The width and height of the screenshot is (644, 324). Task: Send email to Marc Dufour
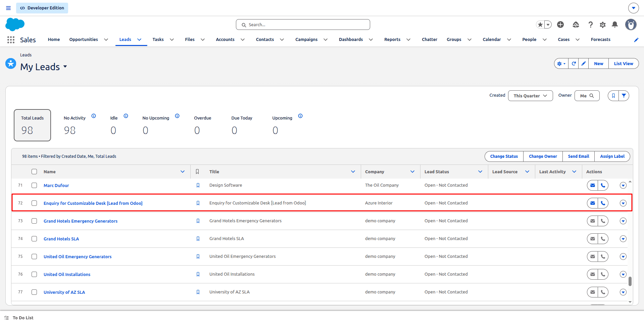click(593, 185)
